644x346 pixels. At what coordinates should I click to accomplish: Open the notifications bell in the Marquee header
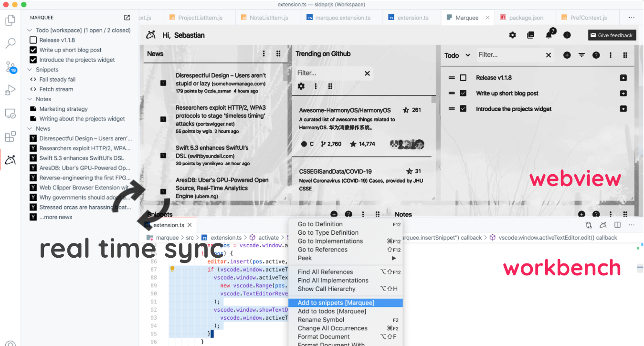548,34
